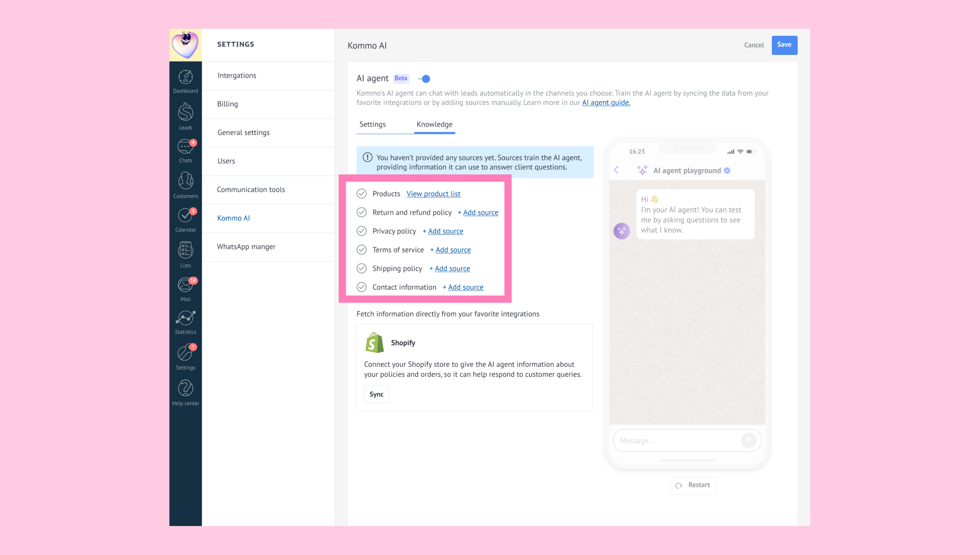
Task: Click the Shopify Sync button
Action: click(377, 394)
